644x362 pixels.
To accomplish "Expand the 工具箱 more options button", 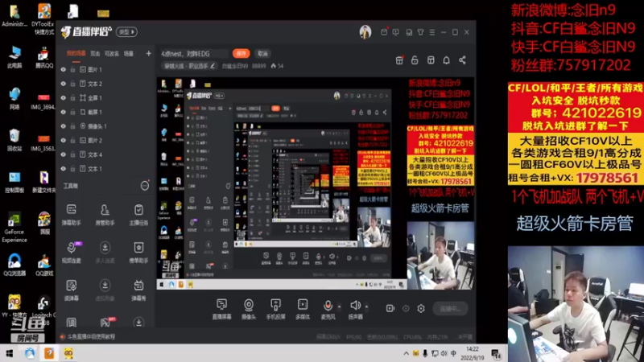I will pyautogui.click(x=145, y=186).
